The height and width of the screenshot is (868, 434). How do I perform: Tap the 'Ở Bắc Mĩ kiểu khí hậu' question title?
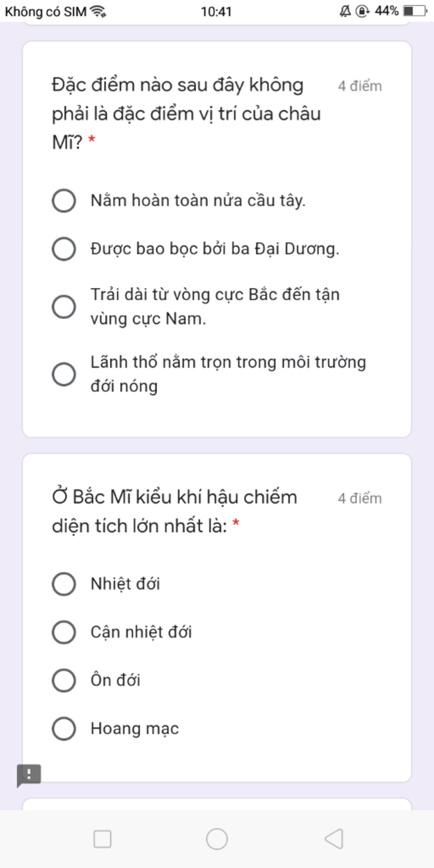tap(174, 512)
